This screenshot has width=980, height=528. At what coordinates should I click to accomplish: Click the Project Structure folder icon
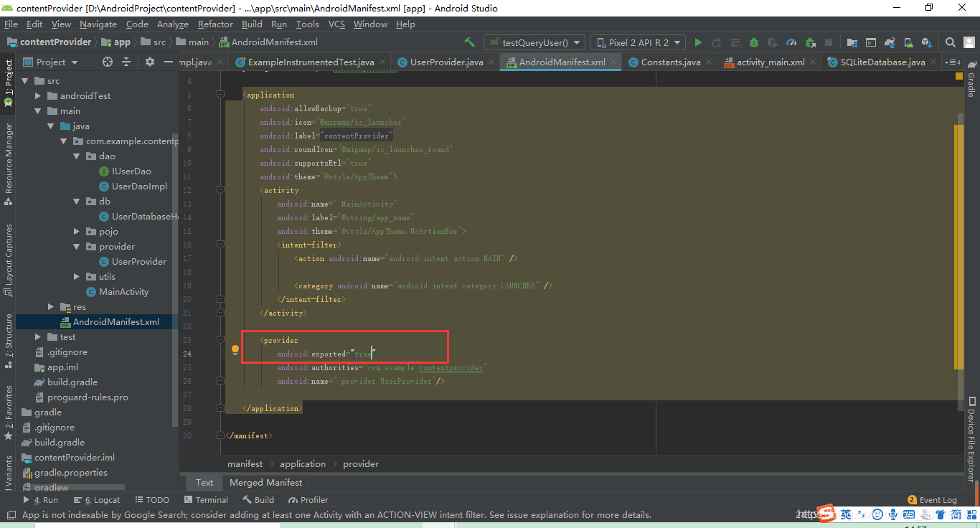[852, 42]
